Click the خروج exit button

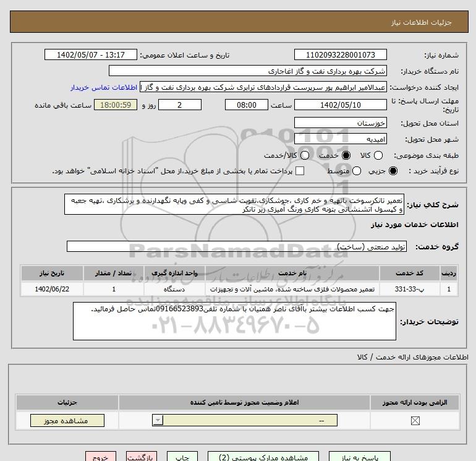(x=101, y=457)
